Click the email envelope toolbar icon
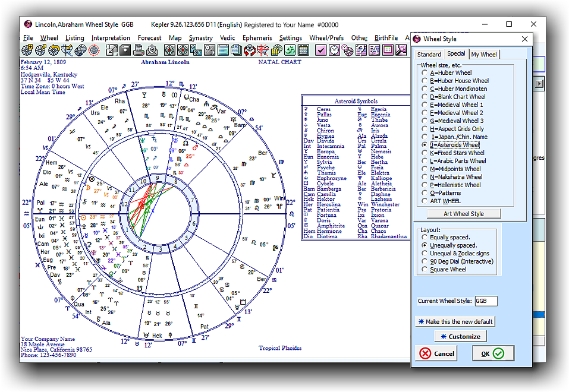The height and width of the screenshot is (392, 569). (x=152, y=50)
